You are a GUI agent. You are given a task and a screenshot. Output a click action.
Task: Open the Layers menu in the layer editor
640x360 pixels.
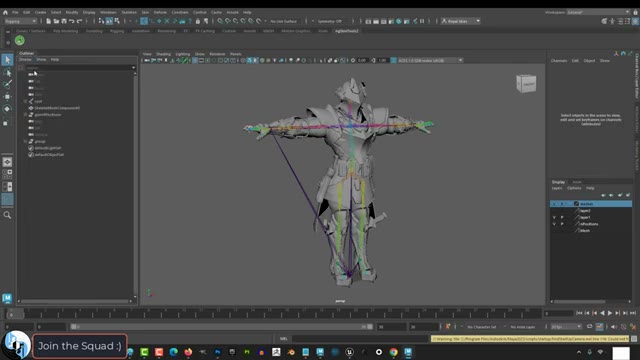tap(557, 188)
